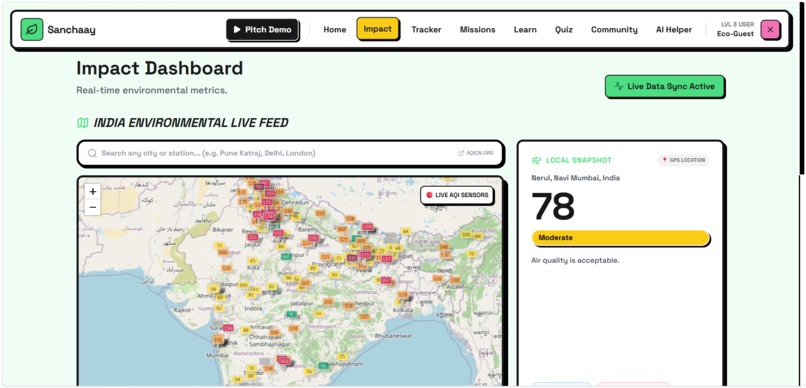Zoom out the map with minus
This screenshot has height=388, width=806.
pos(93,207)
